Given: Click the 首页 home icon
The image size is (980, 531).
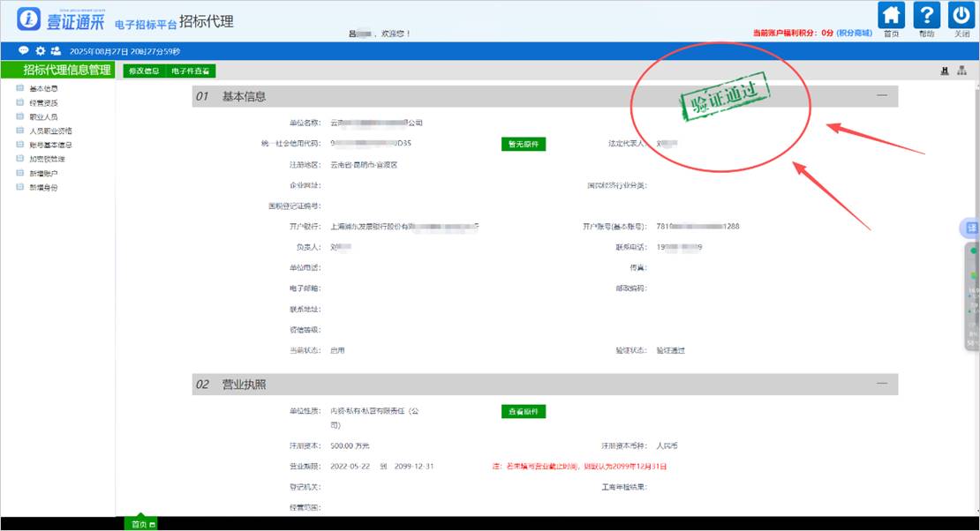Looking at the screenshot, I should (893, 16).
